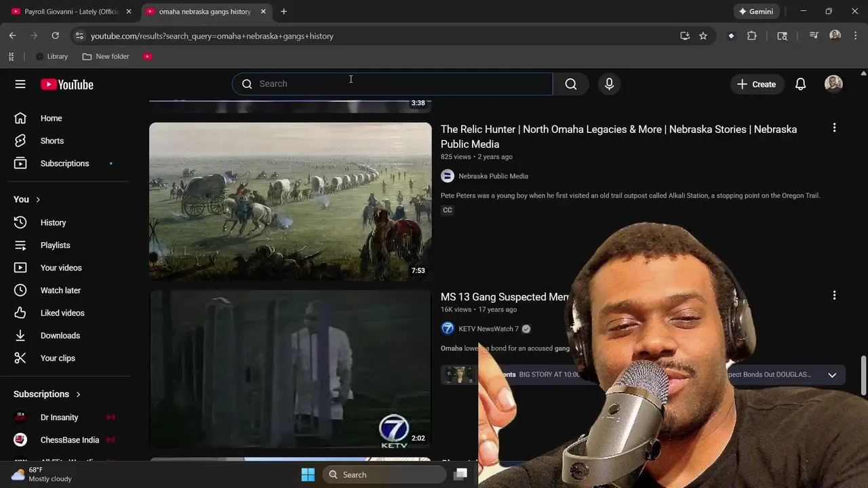
Task: Open Chrome three-dot menu
Action: click(855, 36)
